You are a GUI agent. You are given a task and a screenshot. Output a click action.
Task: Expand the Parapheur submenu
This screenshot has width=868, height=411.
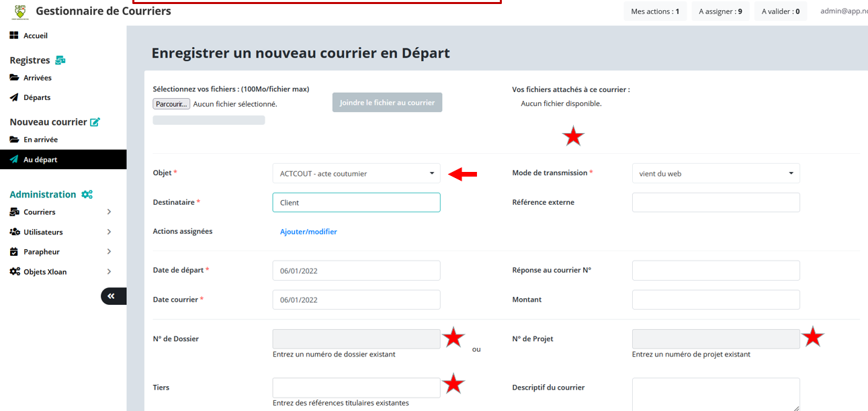tap(109, 252)
